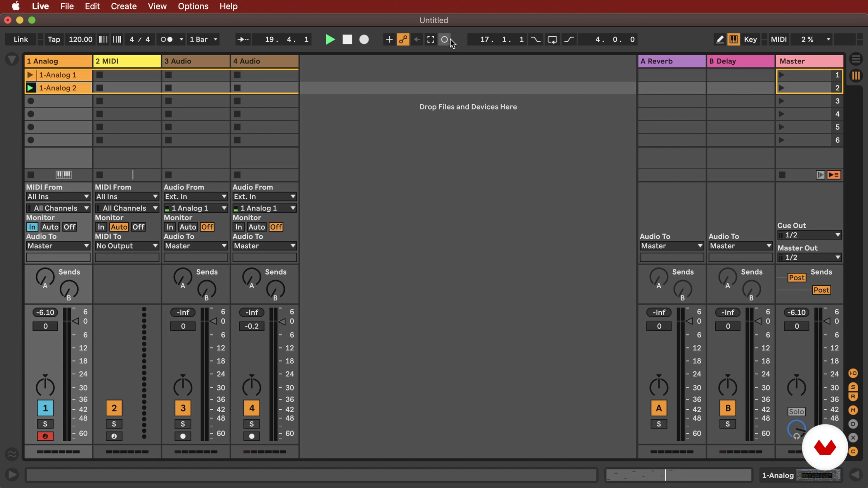This screenshot has height=488, width=868.
Task: Click the Tap tempo button
Action: point(54,39)
